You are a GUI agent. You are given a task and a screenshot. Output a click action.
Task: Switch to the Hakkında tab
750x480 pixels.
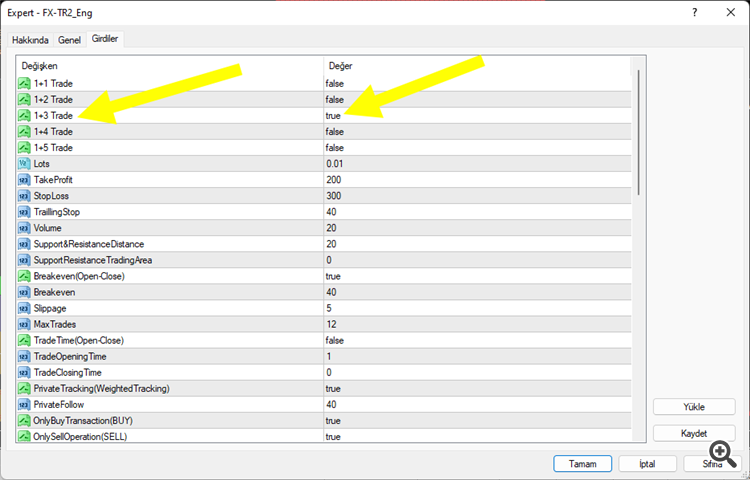(x=30, y=40)
